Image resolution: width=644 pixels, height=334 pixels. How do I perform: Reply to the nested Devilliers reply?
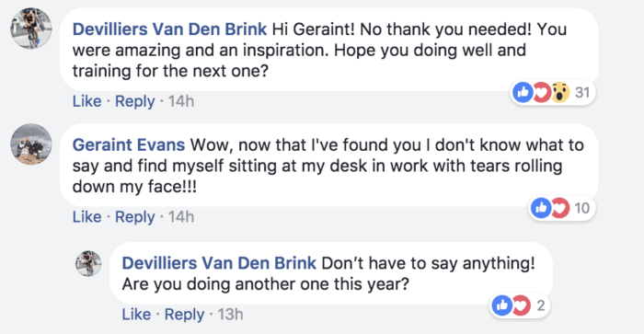pyautogui.click(x=184, y=315)
